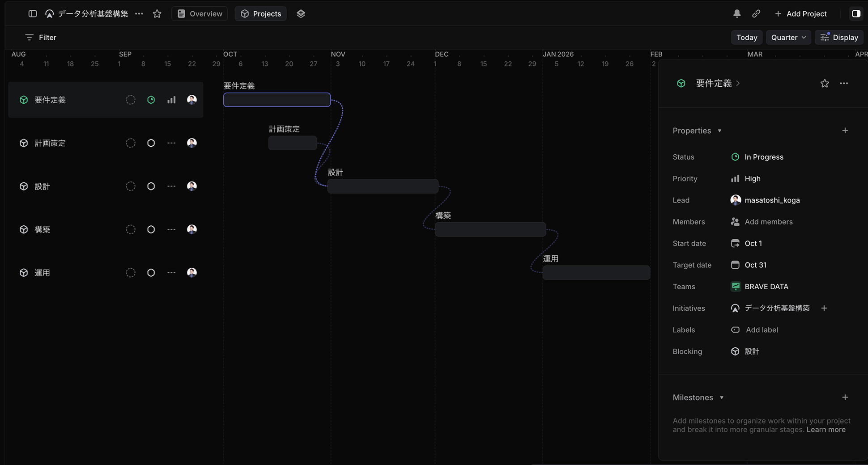Image resolution: width=868 pixels, height=465 pixels.
Task: Toggle the right details panel
Action: pos(856,14)
